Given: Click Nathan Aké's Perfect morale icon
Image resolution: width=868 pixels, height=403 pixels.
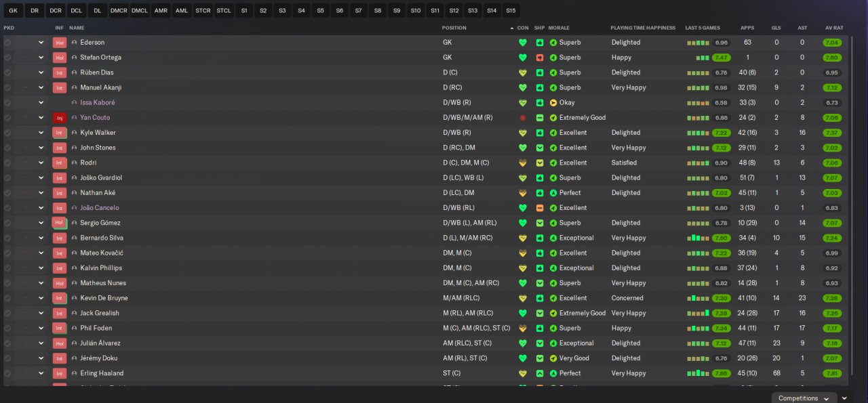Looking at the screenshot, I should (553, 193).
